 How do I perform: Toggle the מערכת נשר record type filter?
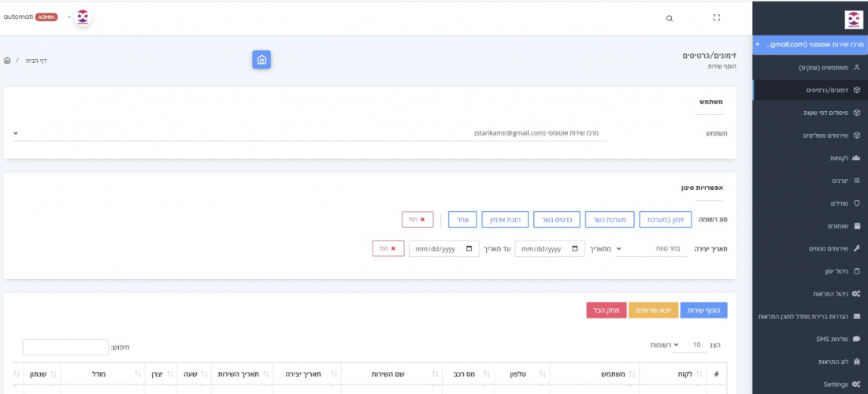click(x=609, y=219)
